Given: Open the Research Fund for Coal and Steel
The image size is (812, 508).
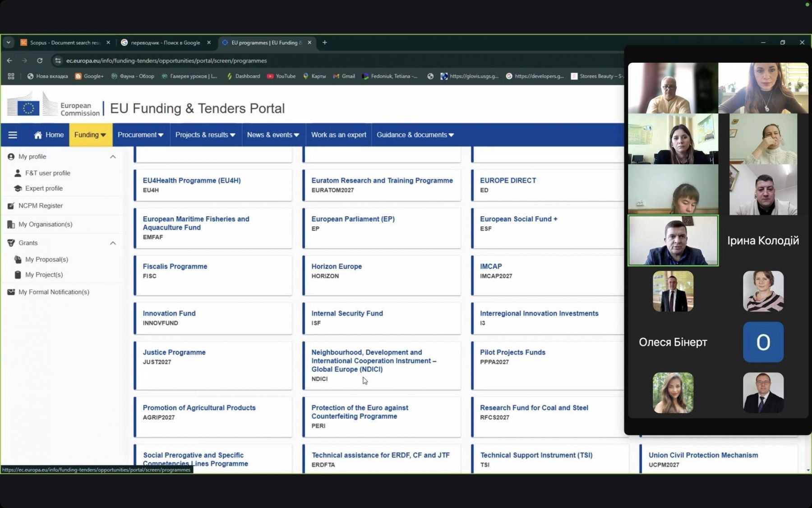Looking at the screenshot, I should click(x=548, y=417).
